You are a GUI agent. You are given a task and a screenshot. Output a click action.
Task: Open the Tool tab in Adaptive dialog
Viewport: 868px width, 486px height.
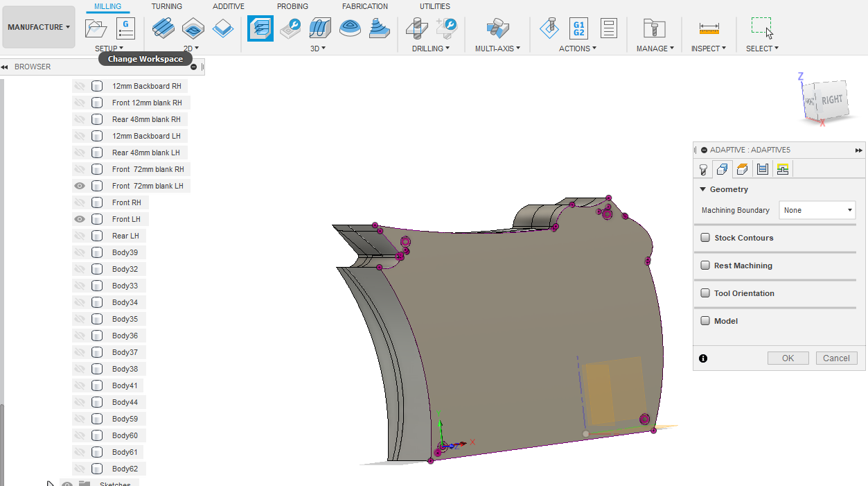(703, 169)
